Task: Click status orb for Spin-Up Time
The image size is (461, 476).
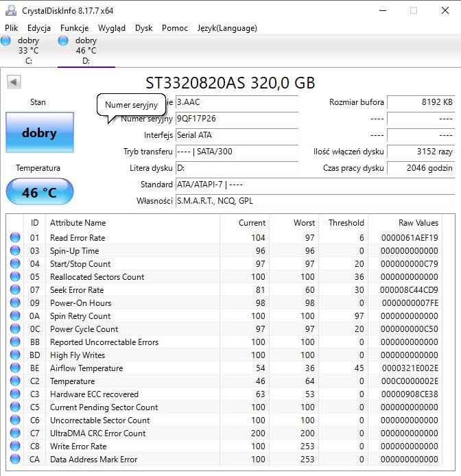Action: click(15, 250)
